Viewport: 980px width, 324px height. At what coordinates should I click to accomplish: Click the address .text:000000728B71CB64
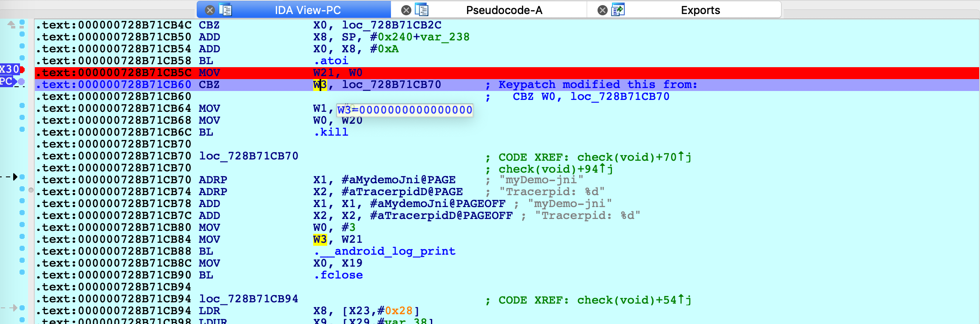pyautogui.click(x=113, y=108)
